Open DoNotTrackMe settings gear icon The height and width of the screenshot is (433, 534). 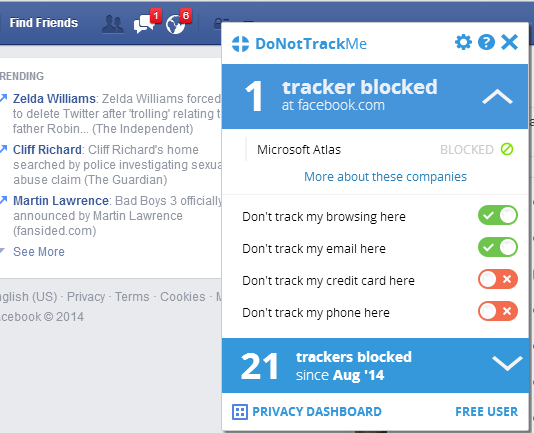[x=463, y=43]
